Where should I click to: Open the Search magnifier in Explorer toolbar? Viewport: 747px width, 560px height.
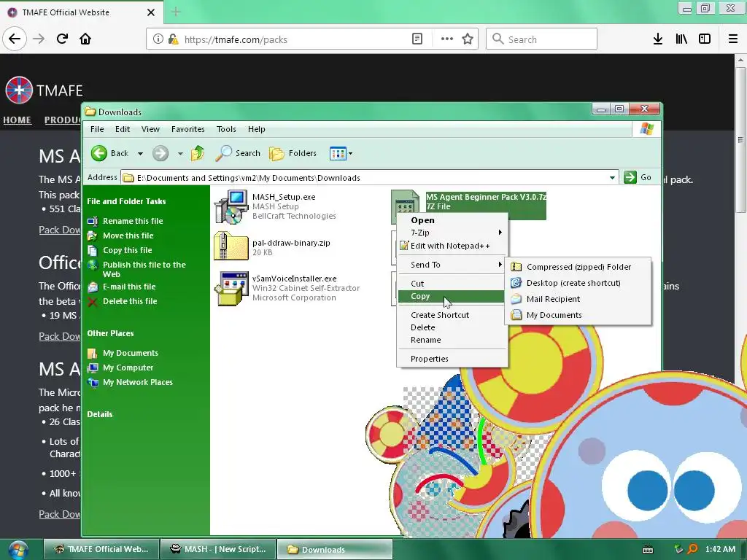(x=223, y=153)
